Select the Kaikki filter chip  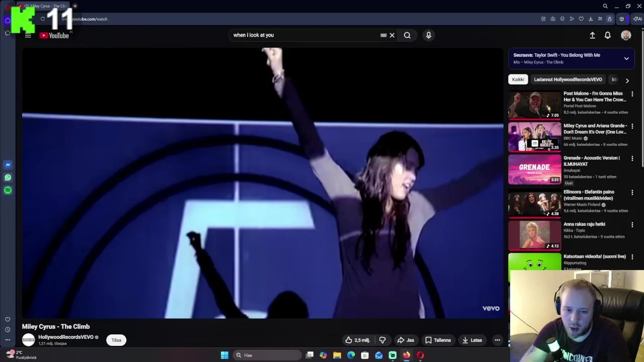[x=518, y=79]
